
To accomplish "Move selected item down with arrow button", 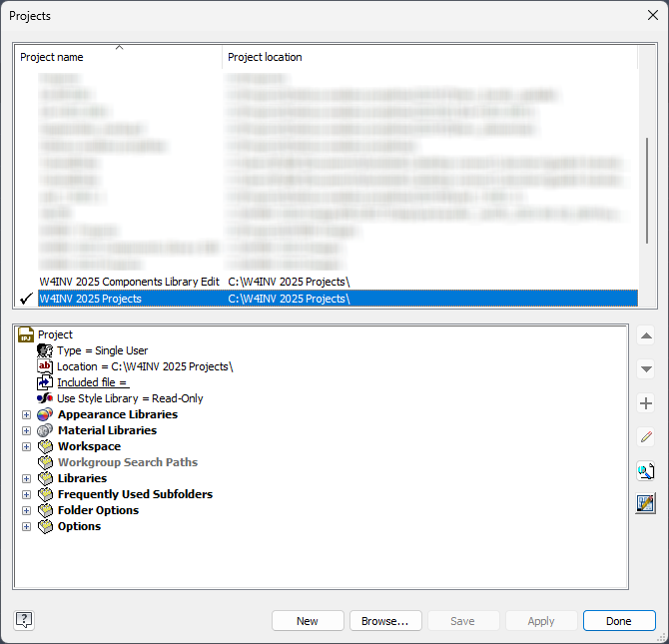I will pos(646,369).
